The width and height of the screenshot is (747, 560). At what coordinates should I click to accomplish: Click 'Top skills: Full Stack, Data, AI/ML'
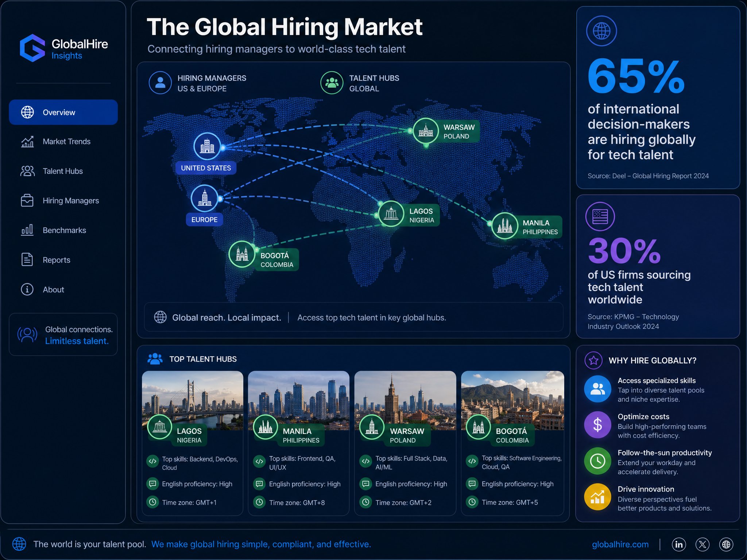pyautogui.click(x=411, y=463)
